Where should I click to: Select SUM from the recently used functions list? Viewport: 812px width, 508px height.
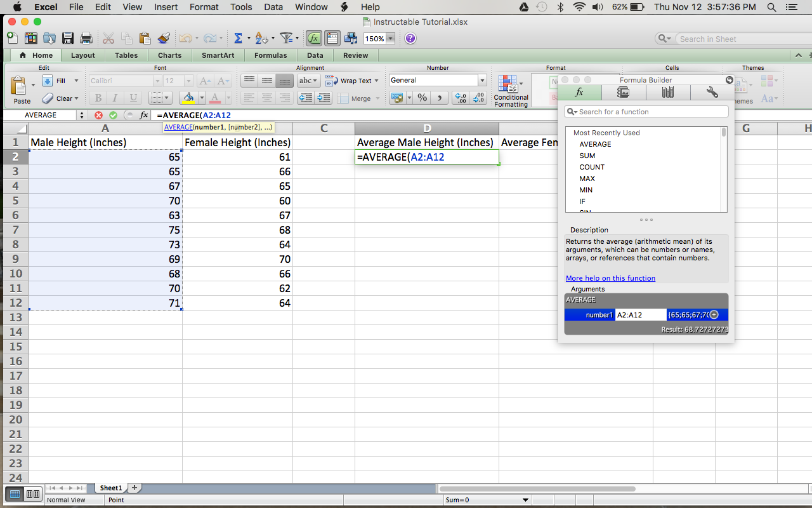587,156
